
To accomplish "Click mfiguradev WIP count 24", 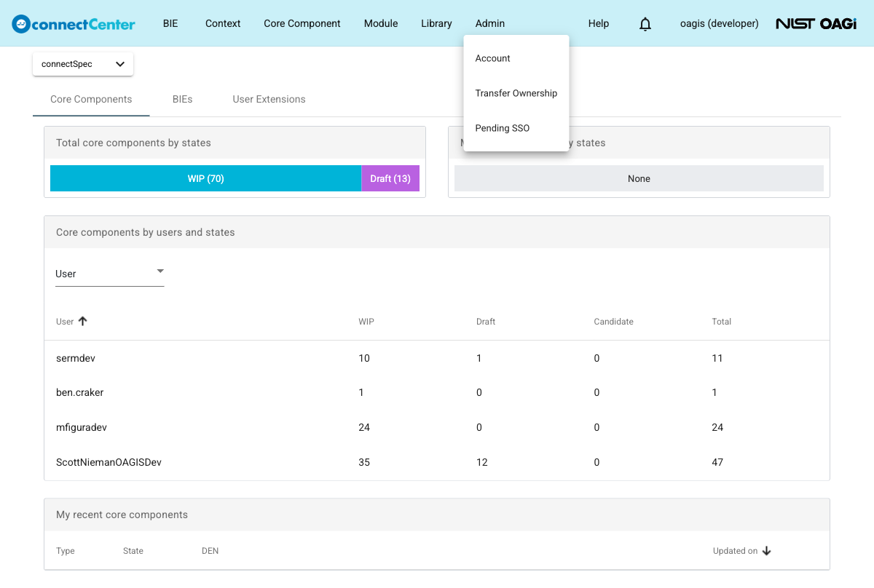I will [364, 427].
